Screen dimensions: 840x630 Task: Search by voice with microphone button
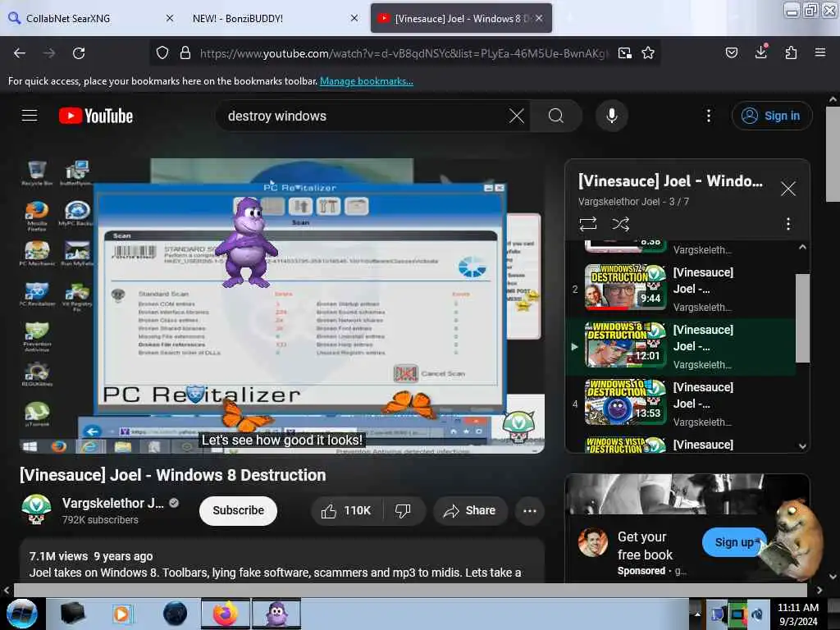coord(611,116)
